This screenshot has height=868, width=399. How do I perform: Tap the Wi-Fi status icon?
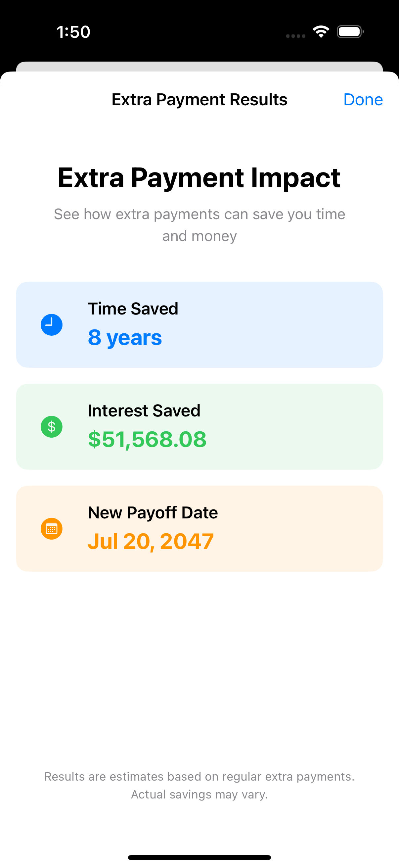321,32
